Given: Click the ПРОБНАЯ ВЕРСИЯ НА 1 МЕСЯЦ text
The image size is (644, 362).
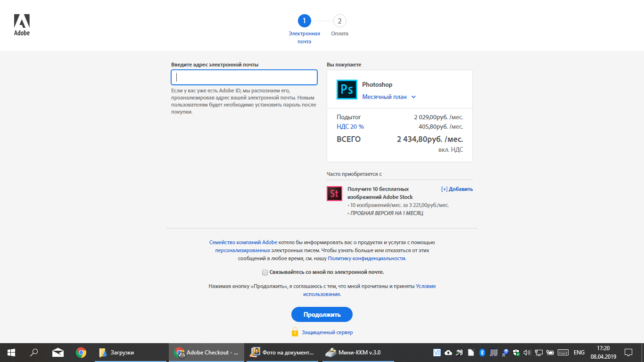Looking at the screenshot, I should pos(387,213).
